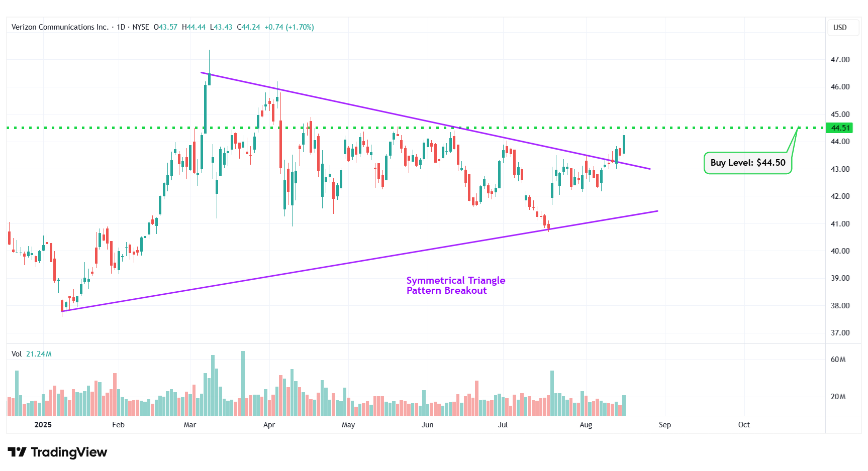Click the Apr time axis label

pyautogui.click(x=269, y=425)
